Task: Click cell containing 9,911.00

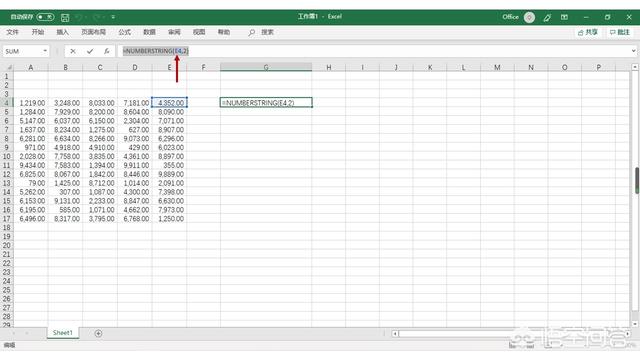Action: coord(135,165)
